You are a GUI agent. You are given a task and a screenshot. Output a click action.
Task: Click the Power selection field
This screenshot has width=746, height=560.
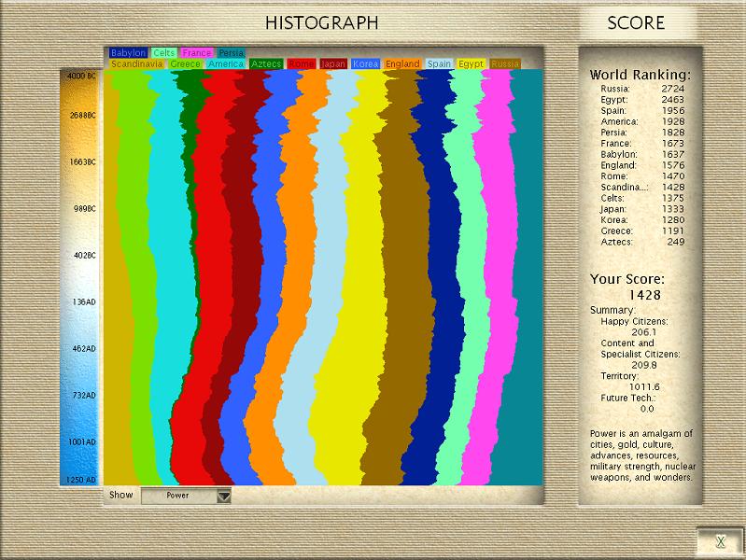pos(177,496)
